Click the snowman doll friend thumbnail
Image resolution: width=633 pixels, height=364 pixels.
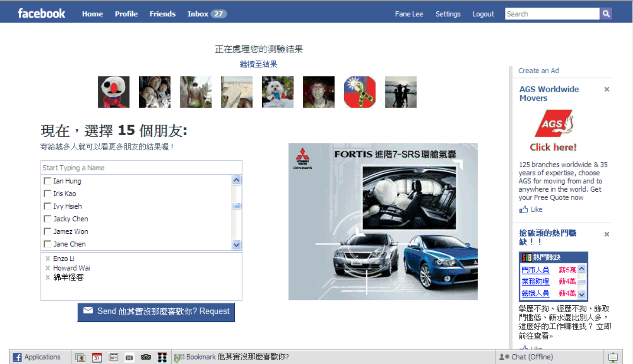click(114, 92)
